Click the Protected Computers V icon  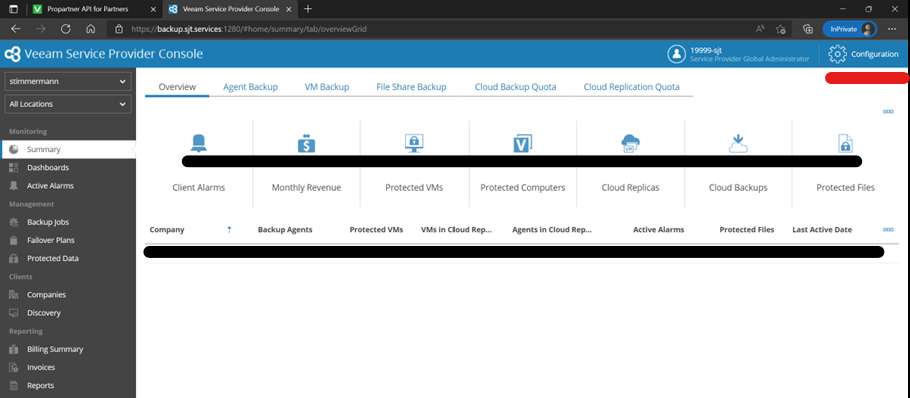(x=523, y=143)
